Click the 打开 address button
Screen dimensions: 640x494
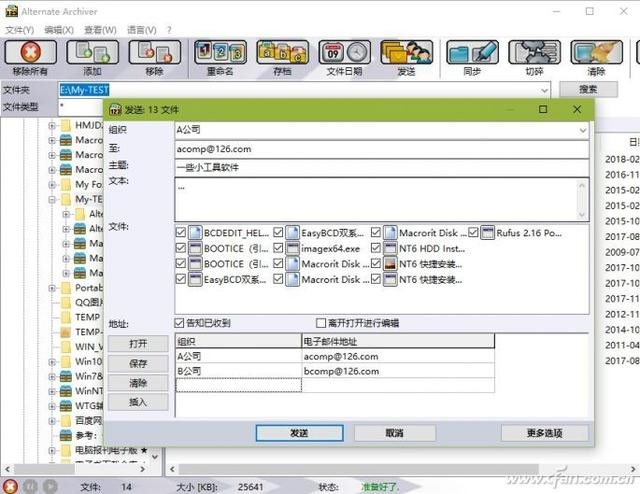(138, 343)
